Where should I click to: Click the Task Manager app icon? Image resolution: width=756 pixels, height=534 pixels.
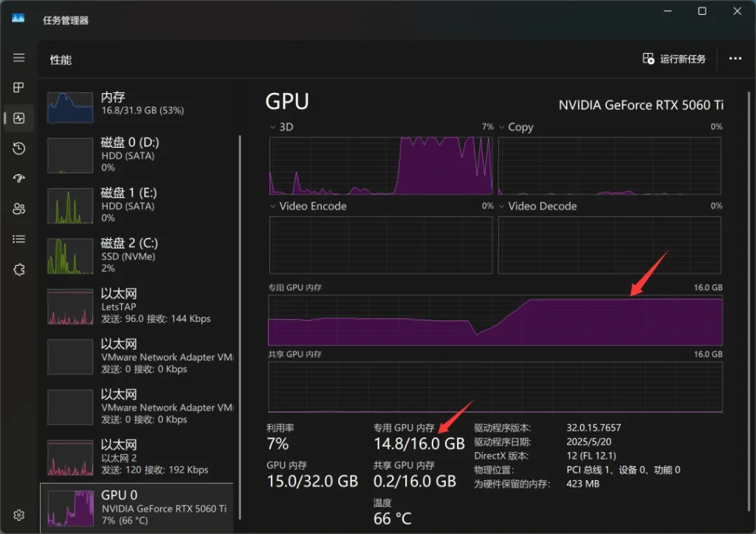(x=18, y=18)
